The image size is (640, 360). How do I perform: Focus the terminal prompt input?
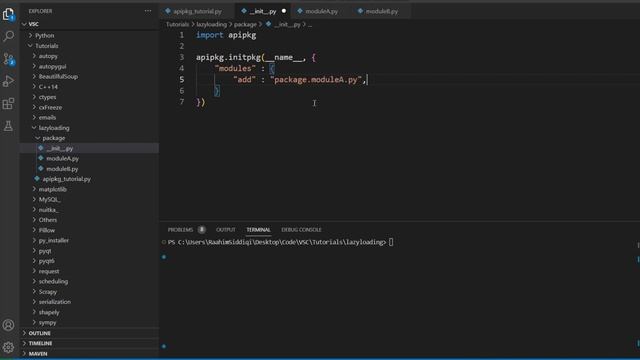(x=391, y=242)
